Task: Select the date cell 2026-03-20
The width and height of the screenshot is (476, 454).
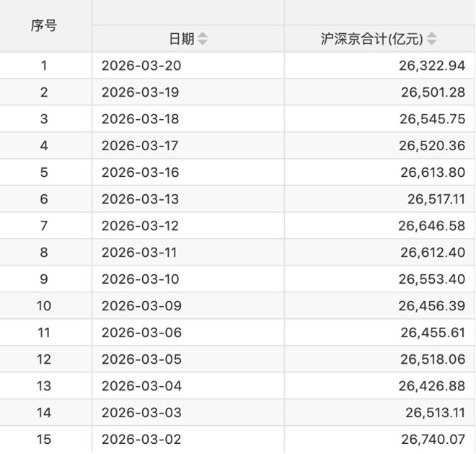Action: (x=140, y=66)
